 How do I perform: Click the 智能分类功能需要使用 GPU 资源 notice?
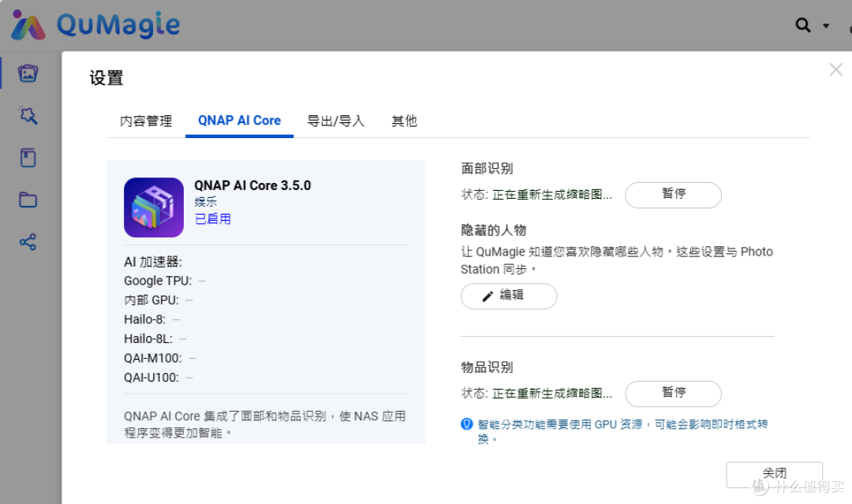[622, 431]
